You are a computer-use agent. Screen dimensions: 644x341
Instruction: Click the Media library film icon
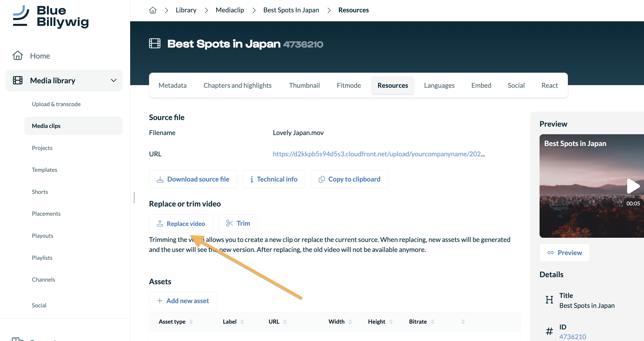point(18,80)
